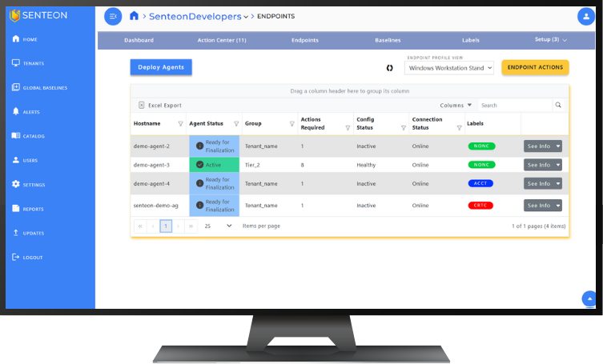Open Action Center (11) tab
This screenshot has height=364, width=603.
[x=222, y=40]
